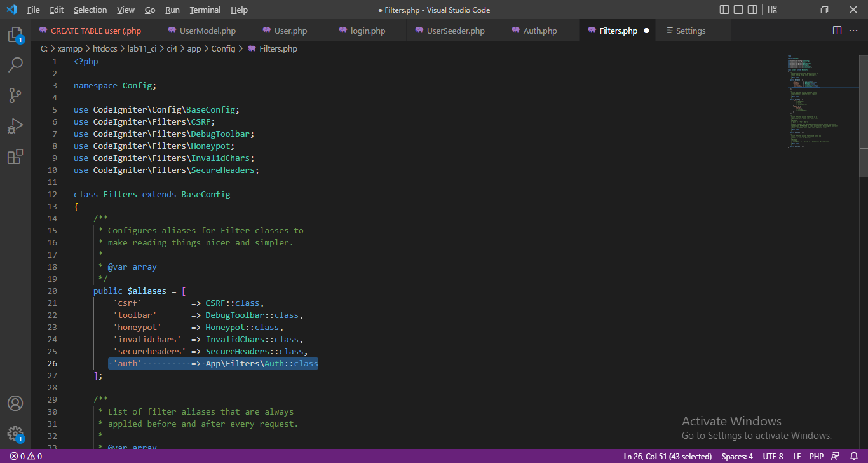Open the Manage gear menu
Image resolution: width=868 pixels, height=463 pixels.
coord(15,433)
